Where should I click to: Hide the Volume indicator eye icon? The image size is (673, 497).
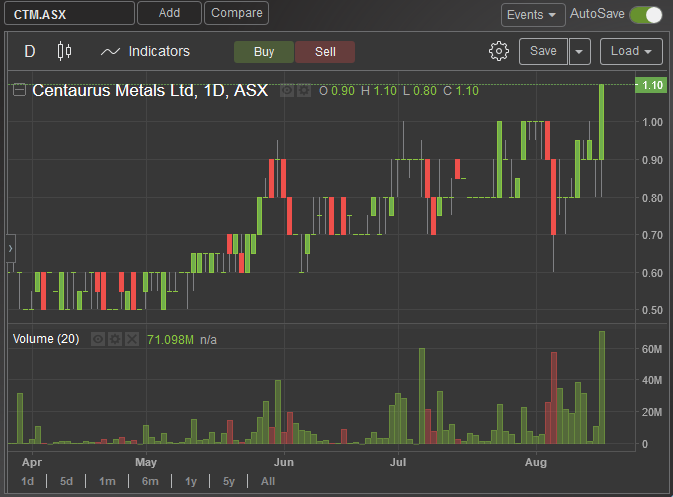pyautogui.click(x=97, y=339)
